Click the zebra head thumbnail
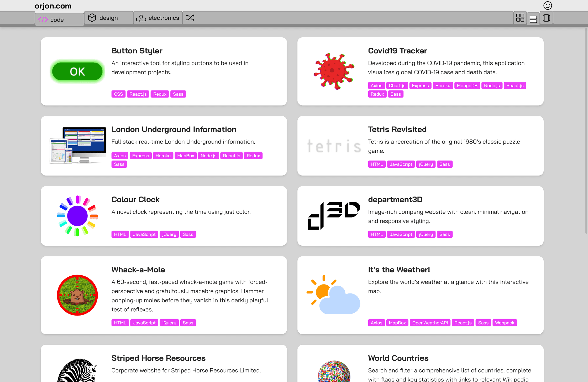The height and width of the screenshot is (382, 588). pos(77,370)
